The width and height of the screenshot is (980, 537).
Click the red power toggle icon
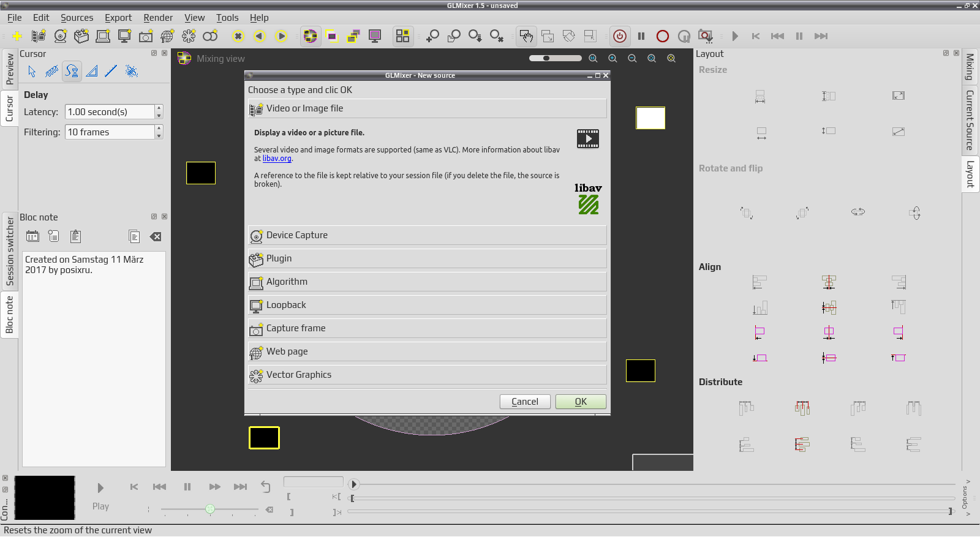(x=620, y=36)
